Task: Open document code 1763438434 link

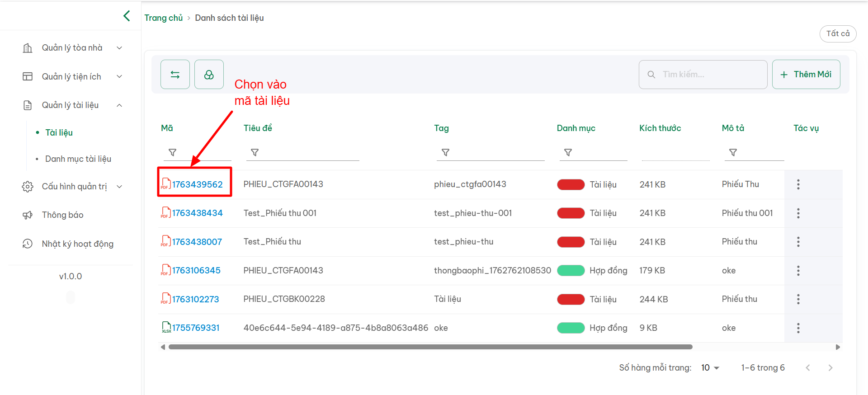Action: point(197,213)
